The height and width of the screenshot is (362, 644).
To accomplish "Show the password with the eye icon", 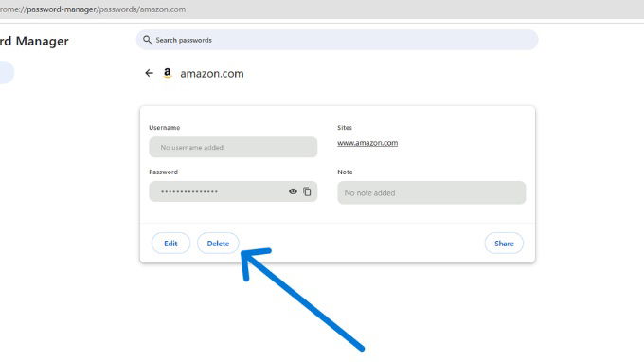I will click(293, 191).
